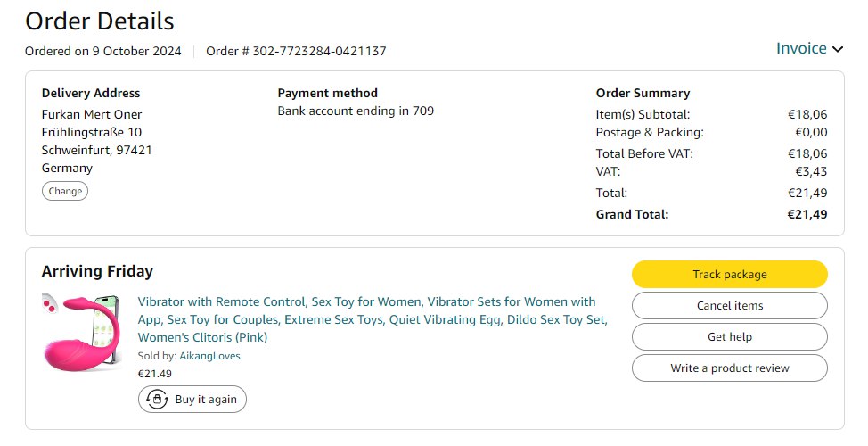Click Write a product review
Screen dimensions: 868x446
point(729,368)
